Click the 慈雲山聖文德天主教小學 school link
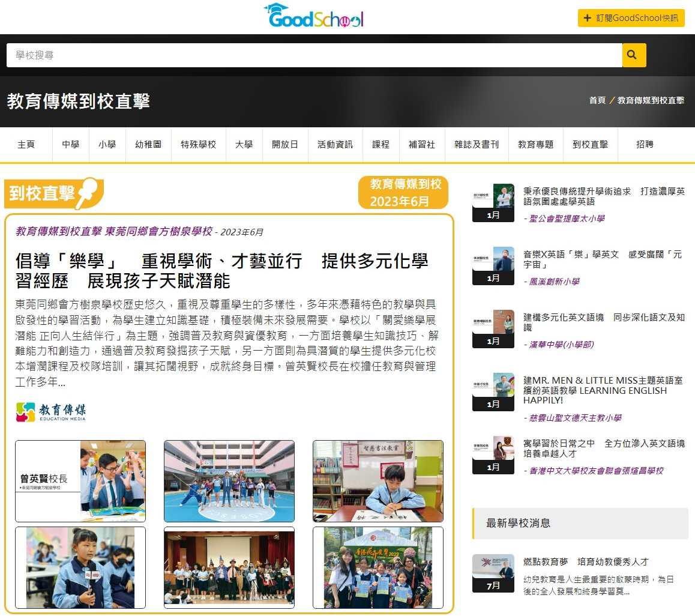This screenshot has height=616, width=695. 576,418
